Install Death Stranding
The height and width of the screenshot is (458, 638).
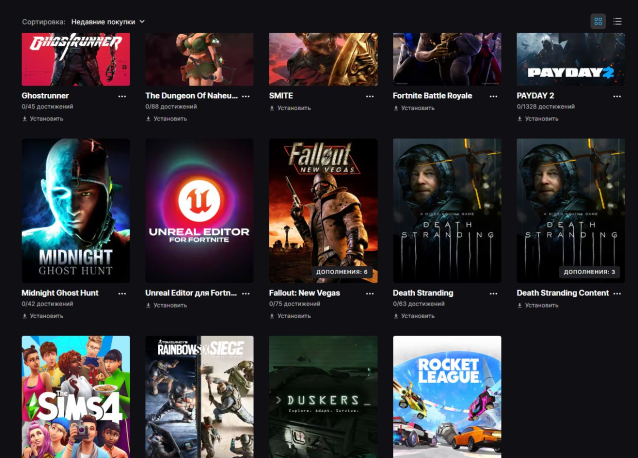coord(414,316)
